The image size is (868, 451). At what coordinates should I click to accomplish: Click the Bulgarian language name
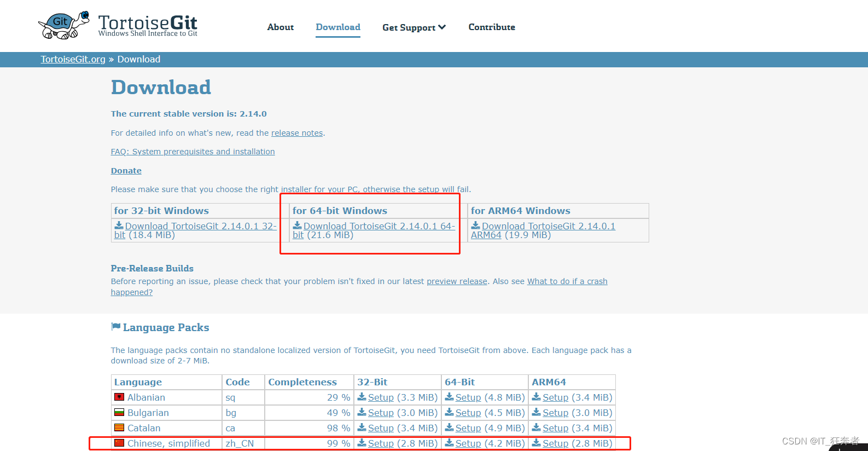tap(148, 413)
